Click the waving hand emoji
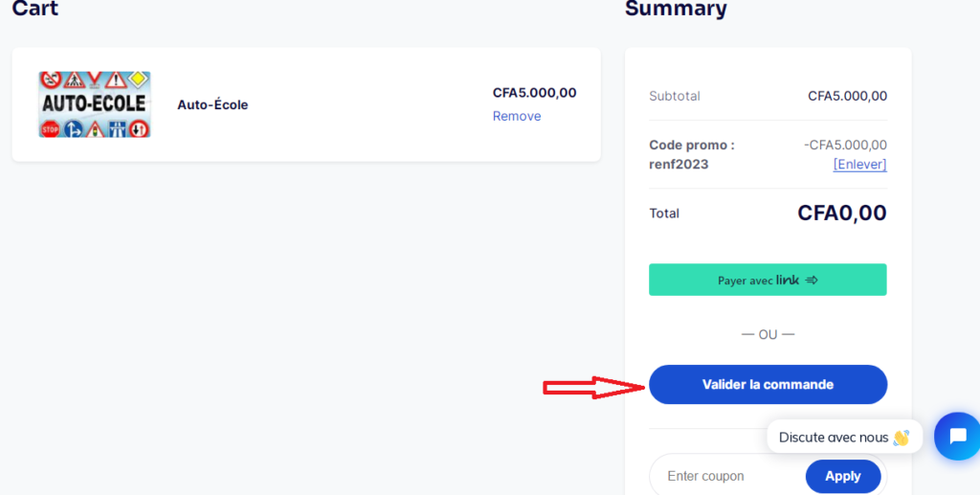 (901, 438)
